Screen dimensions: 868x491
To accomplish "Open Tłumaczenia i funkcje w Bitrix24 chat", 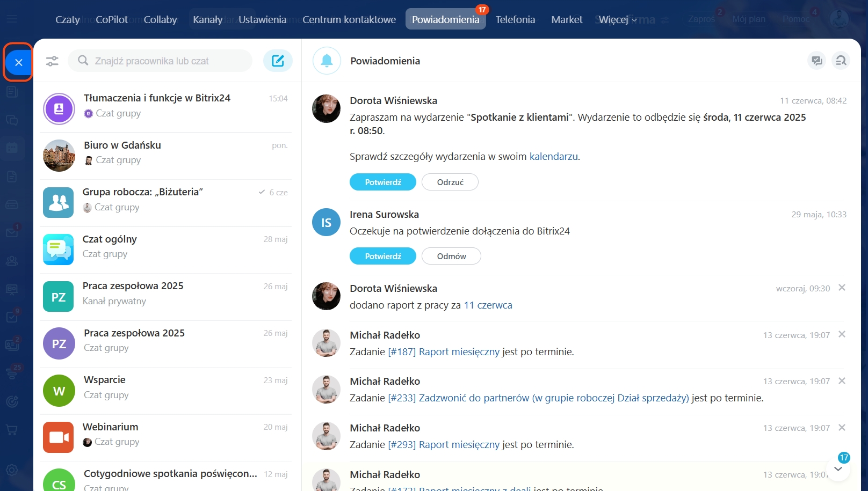I will (x=166, y=108).
